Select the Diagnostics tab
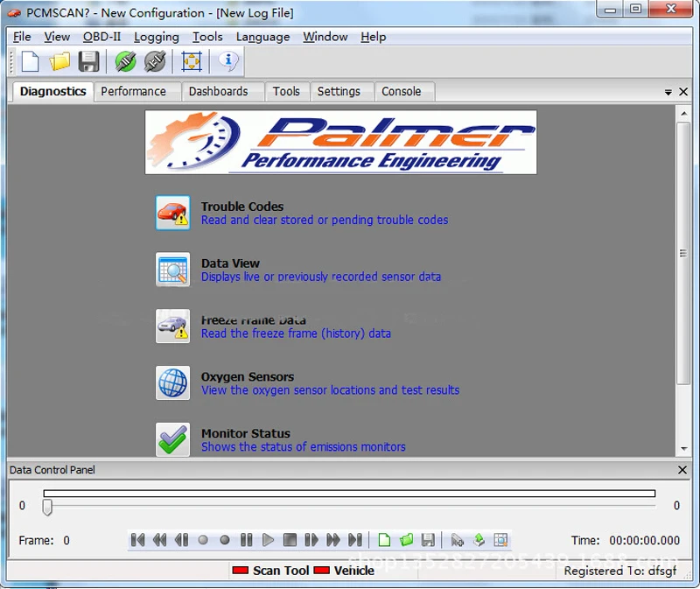Image resolution: width=700 pixels, height=589 pixels. (52, 92)
